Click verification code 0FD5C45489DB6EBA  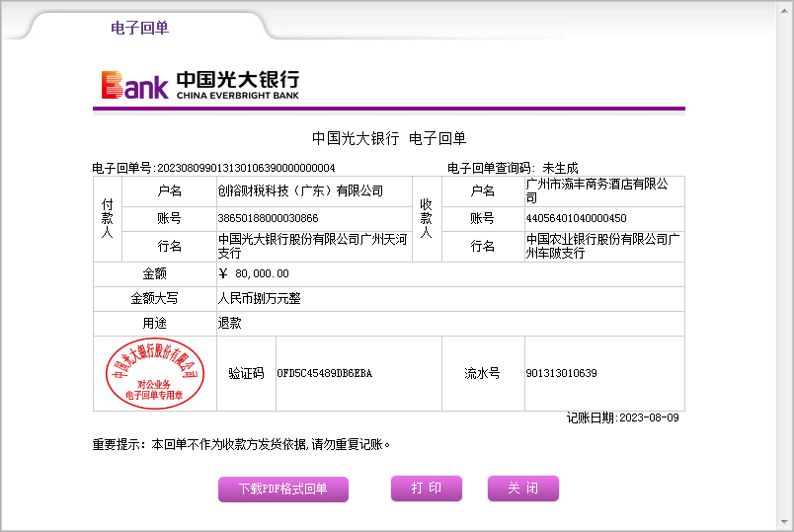[324, 374]
